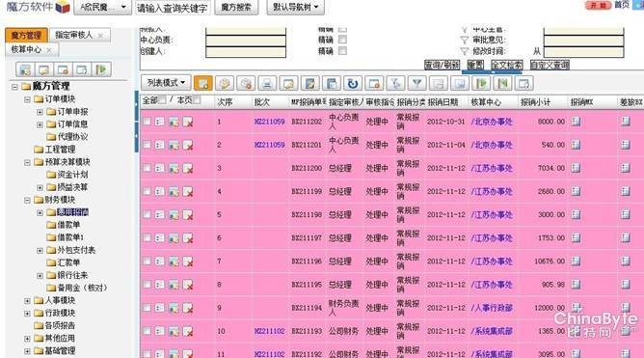The width and height of the screenshot is (644, 358).
Task: Click the 魔方搜索 button
Action: coord(236,8)
